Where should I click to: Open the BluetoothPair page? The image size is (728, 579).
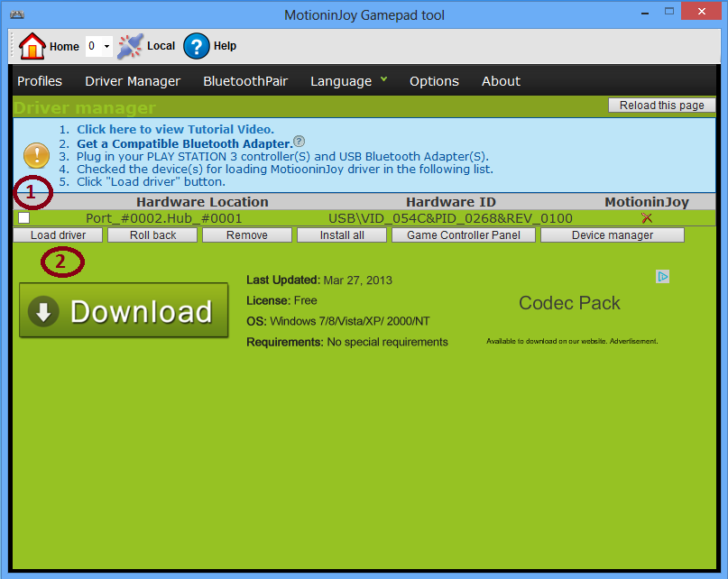coord(245,81)
